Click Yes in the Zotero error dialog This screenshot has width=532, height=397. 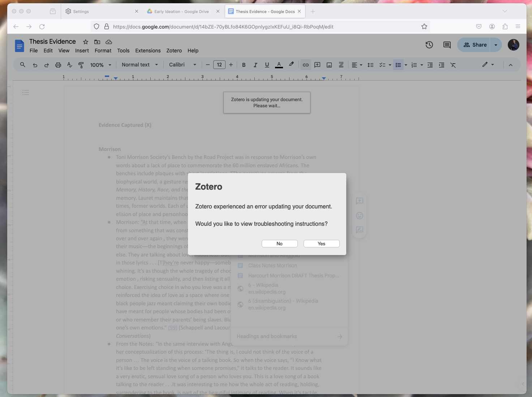pos(321,243)
